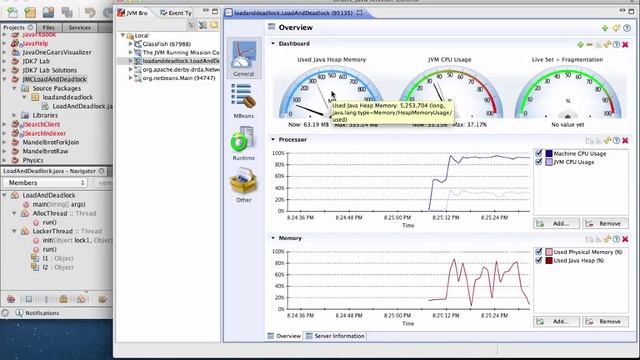Open the Members dropdown in Navigator

(45, 183)
